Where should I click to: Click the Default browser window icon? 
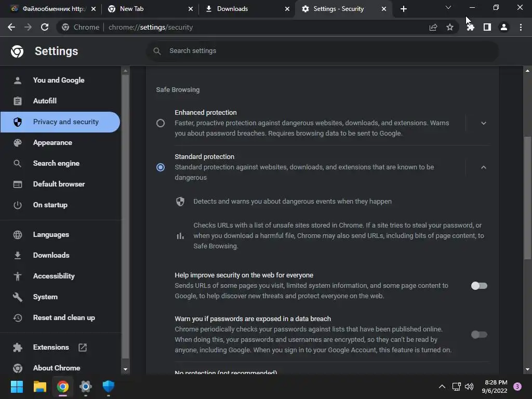point(18,184)
